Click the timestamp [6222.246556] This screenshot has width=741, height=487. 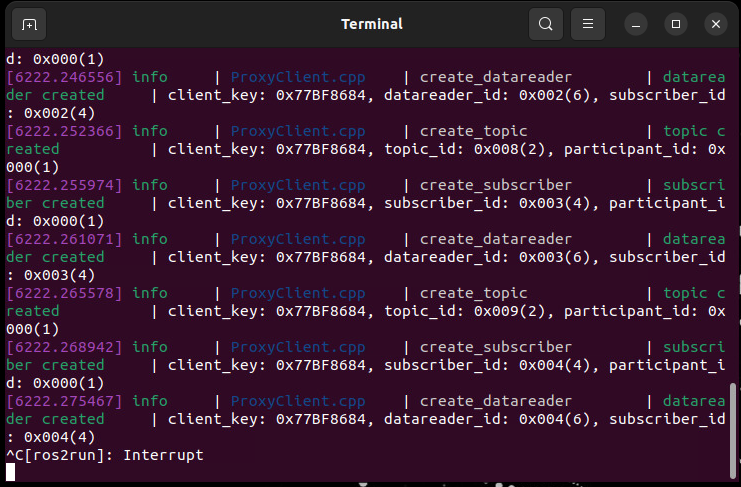click(x=64, y=77)
